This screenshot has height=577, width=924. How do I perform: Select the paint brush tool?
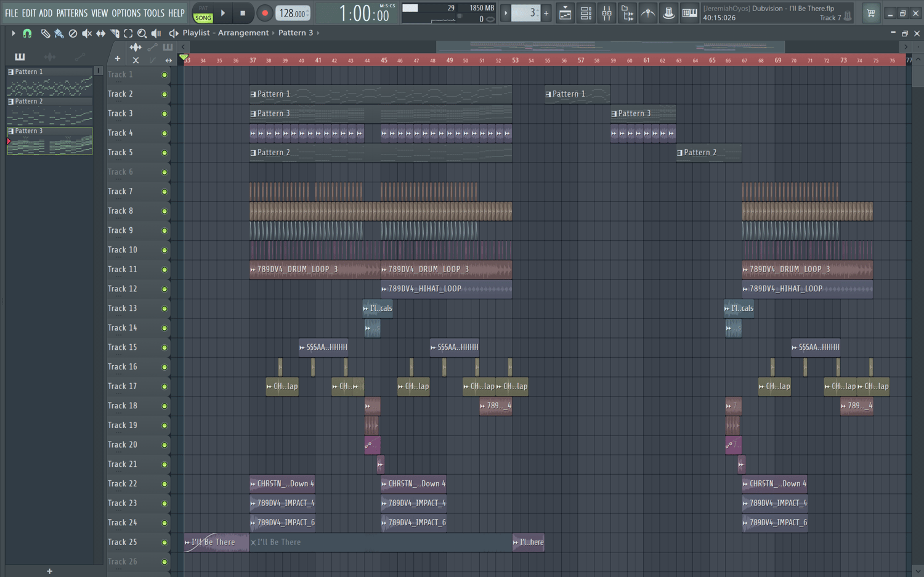[x=59, y=33]
